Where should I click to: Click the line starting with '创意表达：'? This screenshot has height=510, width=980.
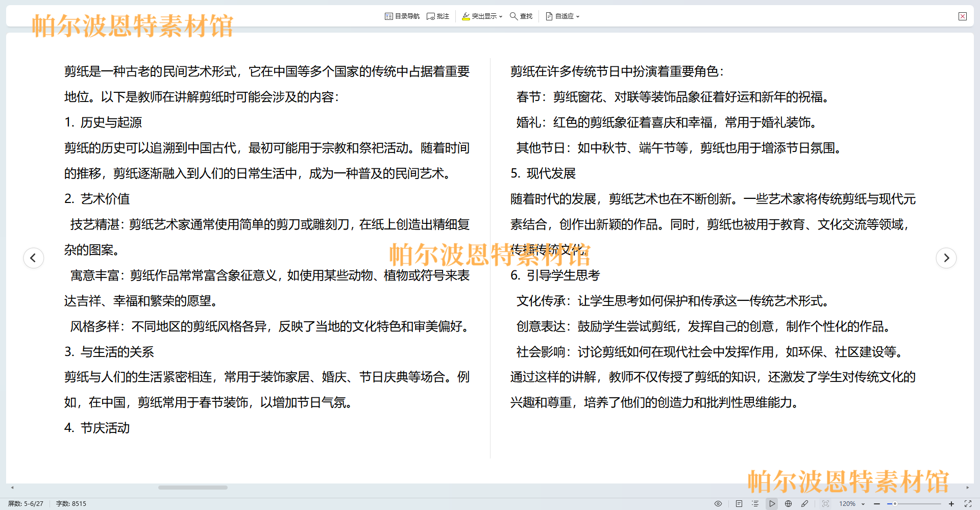703,326
